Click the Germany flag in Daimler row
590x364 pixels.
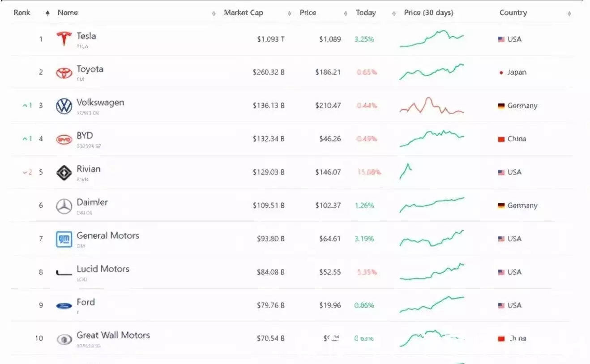(x=501, y=206)
